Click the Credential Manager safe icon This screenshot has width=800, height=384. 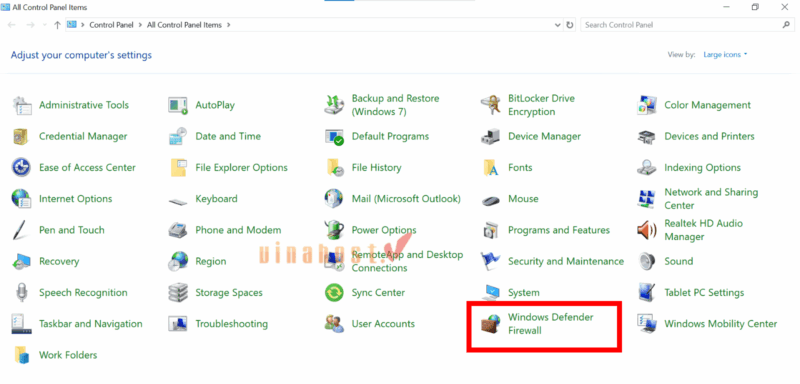coord(21,137)
